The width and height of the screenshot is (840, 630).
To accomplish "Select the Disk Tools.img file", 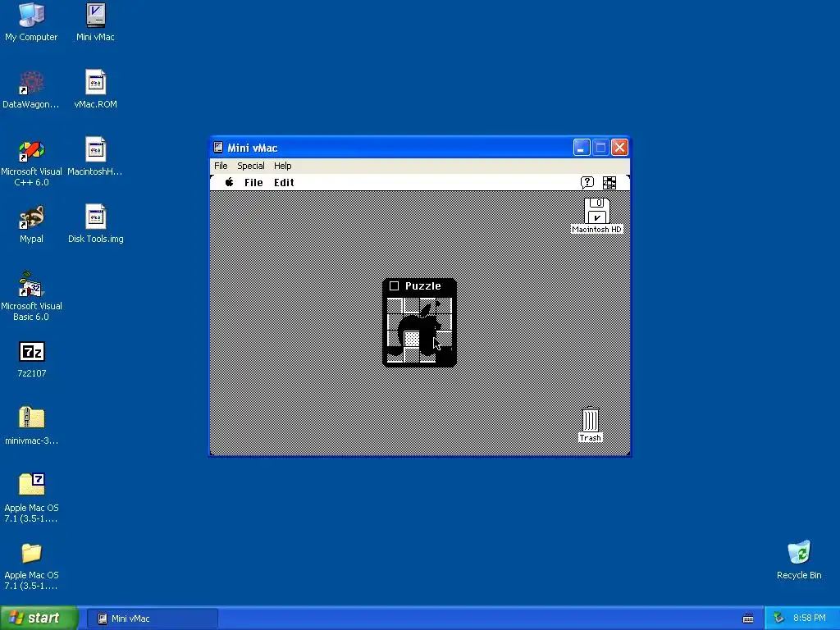I will pyautogui.click(x=95, y=224).
